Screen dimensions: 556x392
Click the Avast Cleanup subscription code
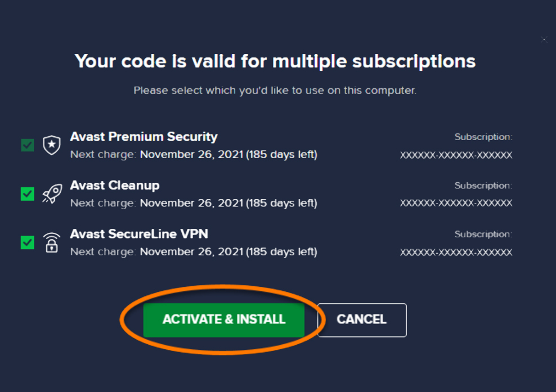click(x=456, y=204)
